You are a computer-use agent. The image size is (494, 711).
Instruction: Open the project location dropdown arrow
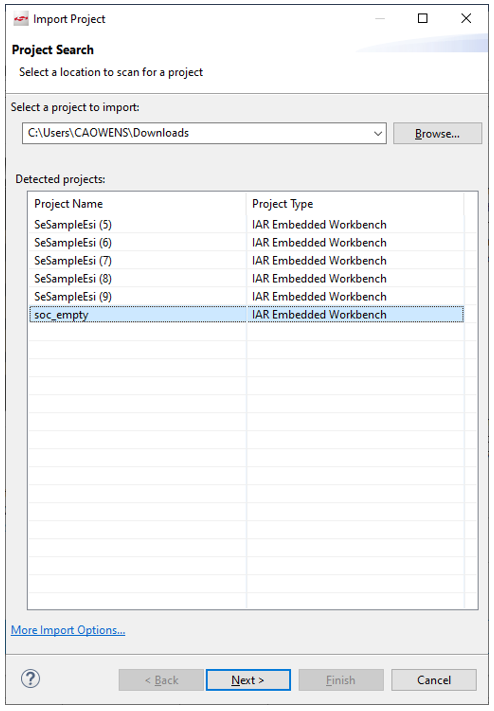[x=377, y=133]
